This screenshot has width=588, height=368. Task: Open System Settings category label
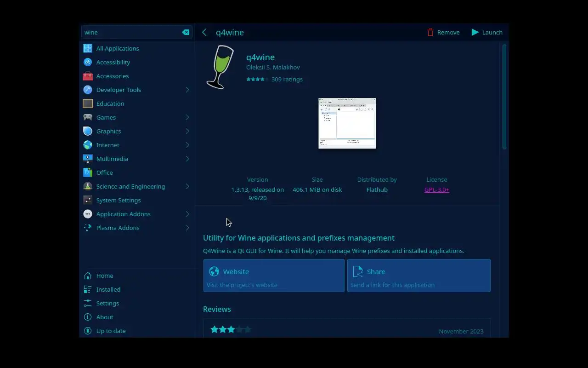[119, 200]
